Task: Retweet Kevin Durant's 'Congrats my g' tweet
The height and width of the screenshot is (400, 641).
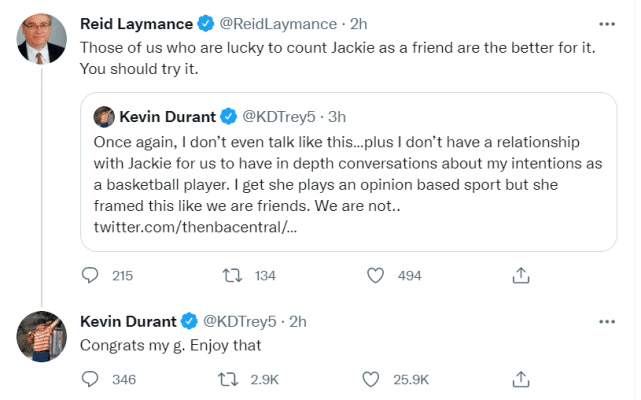Action: [x=231, y=379]
